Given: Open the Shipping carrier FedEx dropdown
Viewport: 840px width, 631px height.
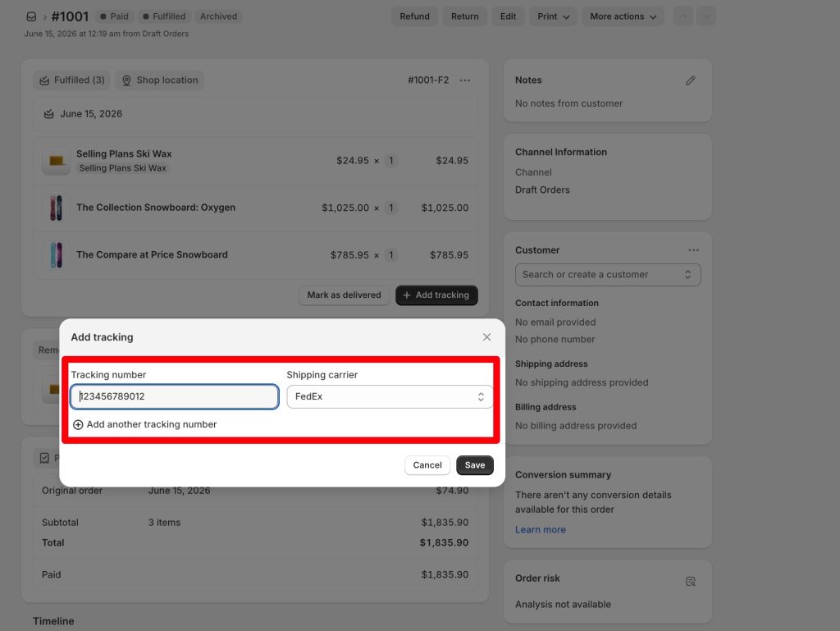Looking at the screenshot, I should point(390,397).
